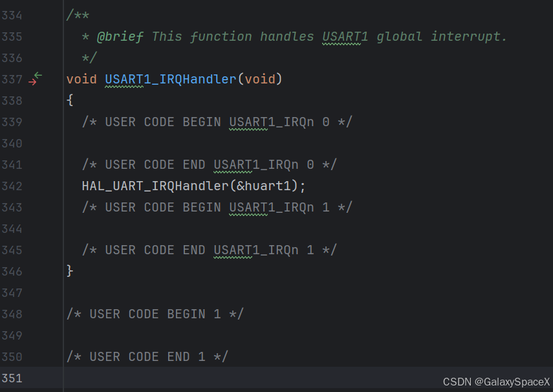Click line number 351 in the gutter
This screenshot has width=553, height=392.
coord(12,378)
